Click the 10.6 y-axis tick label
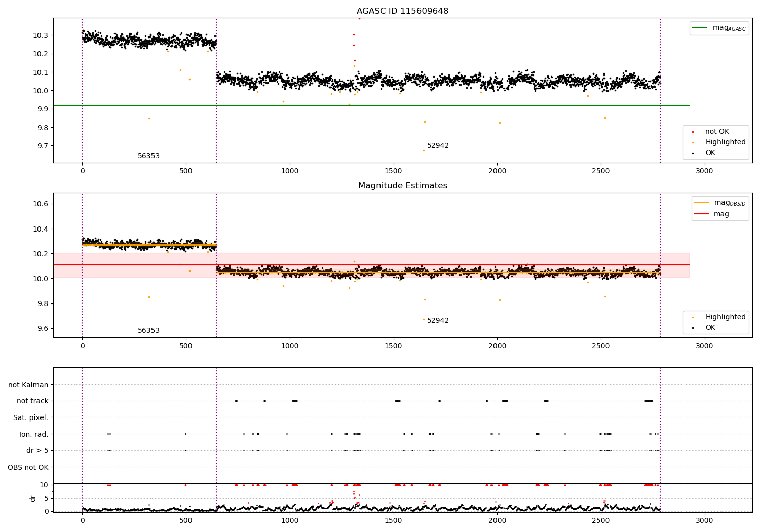 [41, 204]
